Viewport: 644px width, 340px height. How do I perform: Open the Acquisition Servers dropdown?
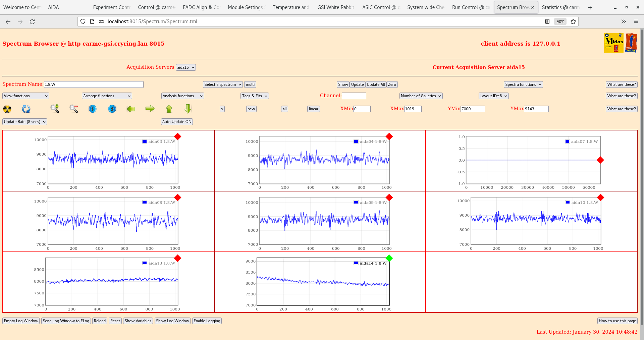[185, 67]
